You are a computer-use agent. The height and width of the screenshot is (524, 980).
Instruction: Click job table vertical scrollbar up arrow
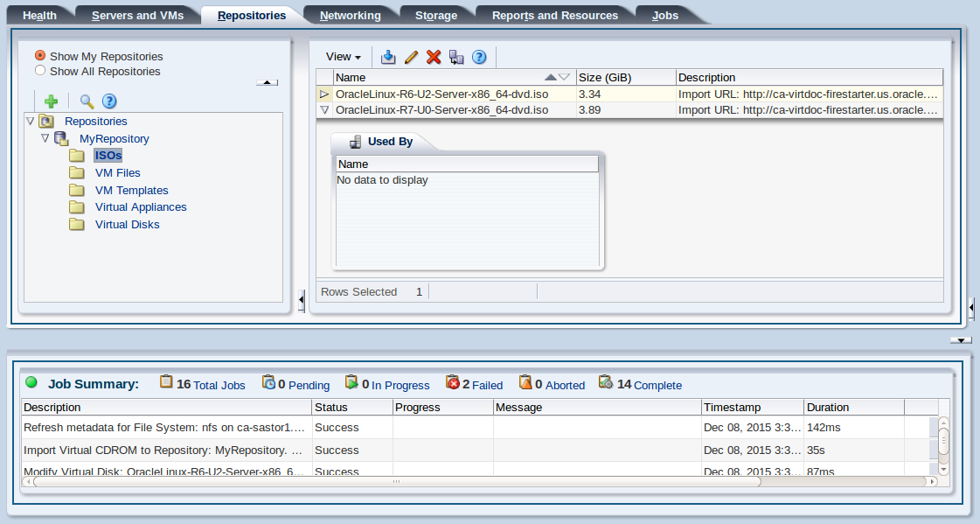click(944, 422)
